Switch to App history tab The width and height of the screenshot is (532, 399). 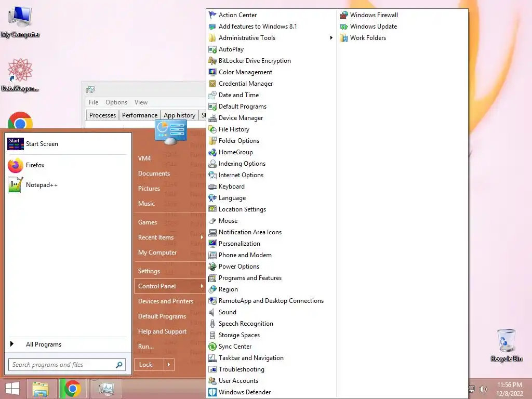click(x=179, y=115)
